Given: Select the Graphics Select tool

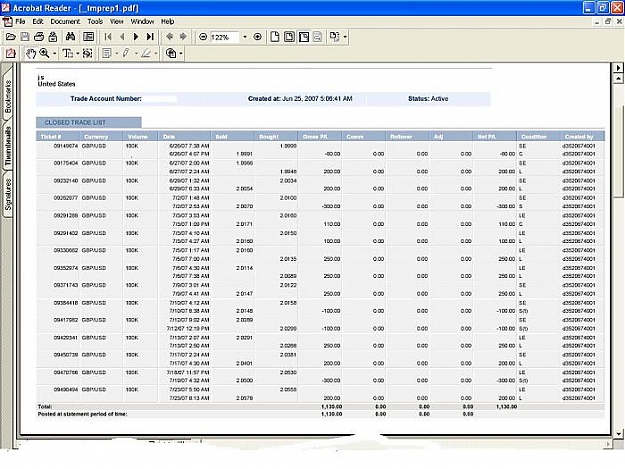Looking at the screenshot, I should tap(87, 53).
